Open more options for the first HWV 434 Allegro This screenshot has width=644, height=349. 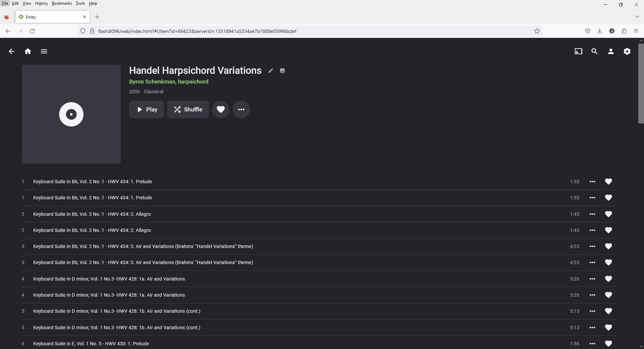(592, 214)
